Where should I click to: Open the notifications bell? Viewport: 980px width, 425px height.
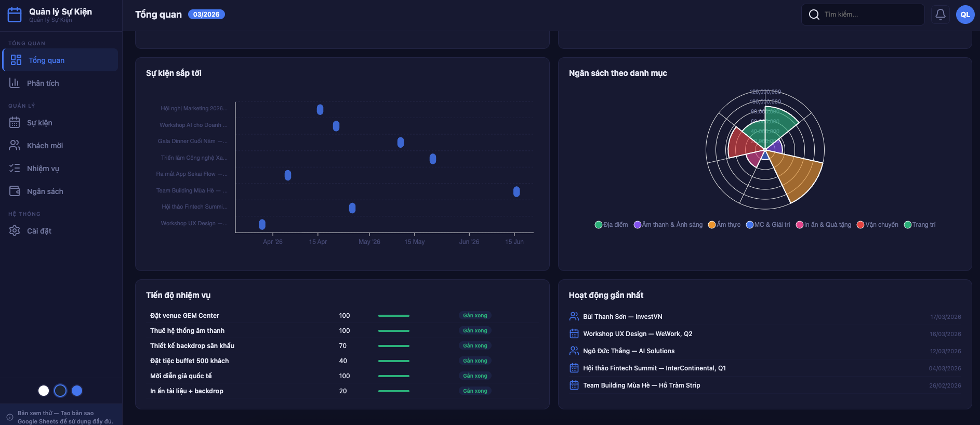[940, 15]
